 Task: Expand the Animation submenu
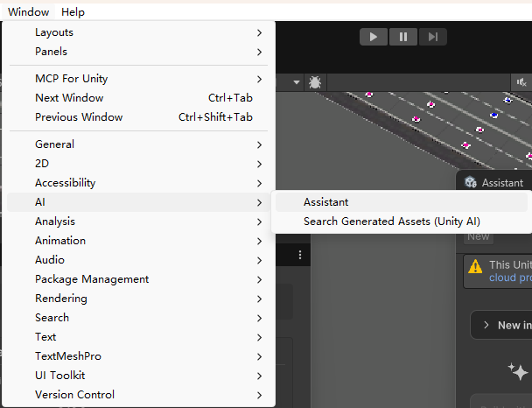138,241
